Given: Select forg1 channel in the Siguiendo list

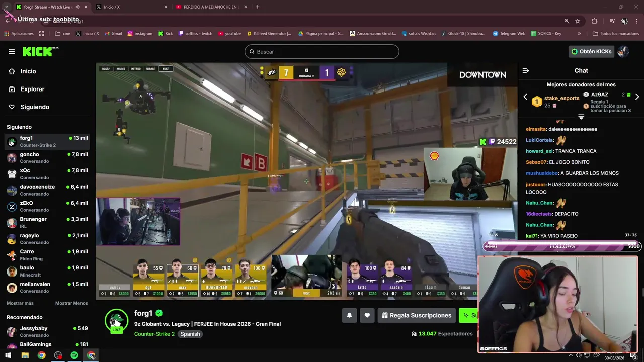Looking at the screenshot, I should point(47,141).
